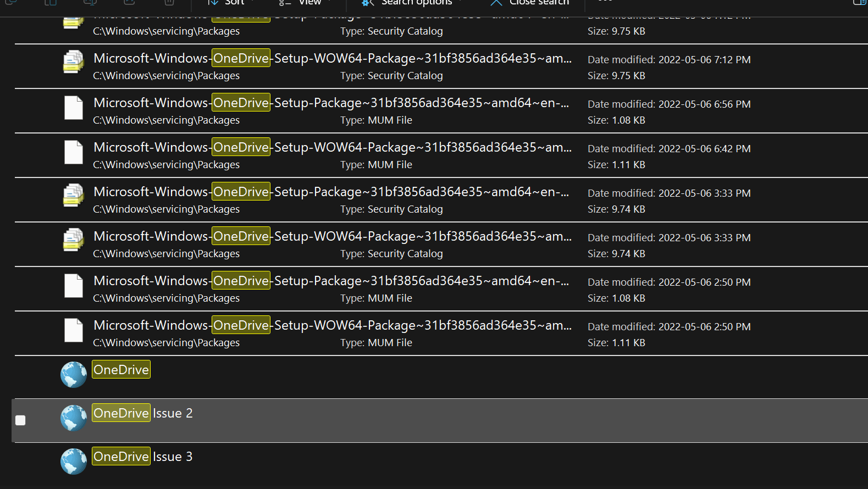
Task: Click the catalog icon of Setup-Package dated 3:33 PM
Action: (x=73, y=195)
